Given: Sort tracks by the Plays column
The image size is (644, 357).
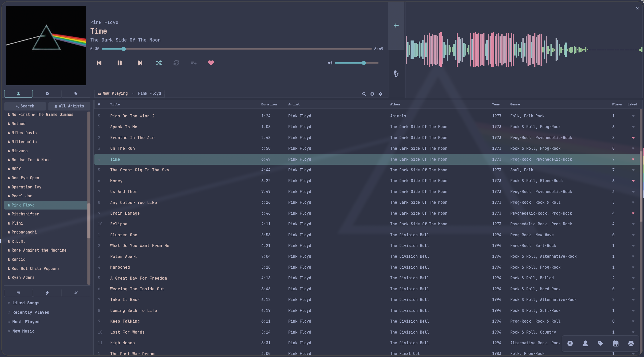Looking at the screenshot, I should (x=617, y=104).
